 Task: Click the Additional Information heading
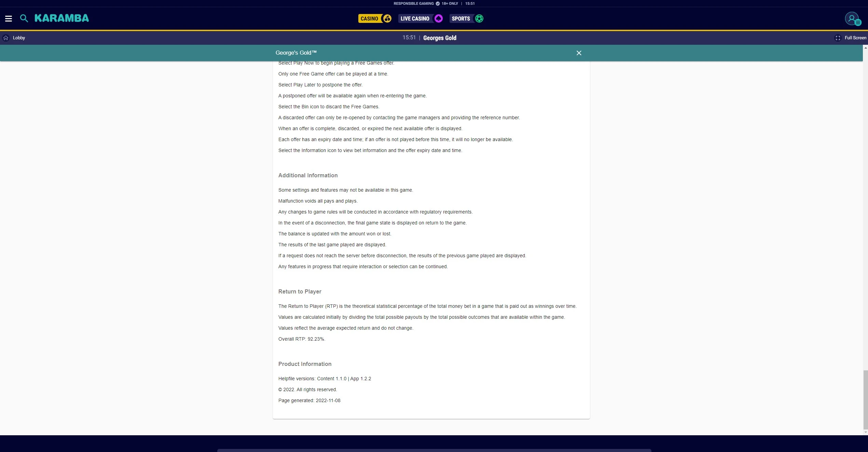[x=308, y=175]
